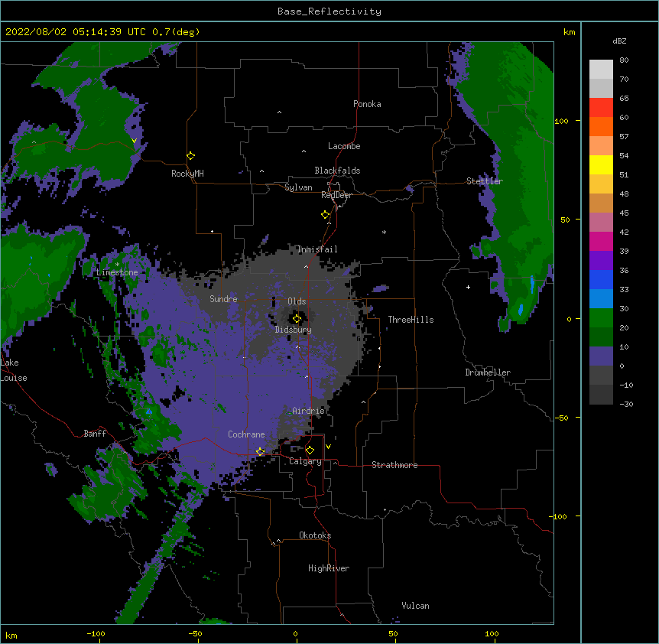
Task: Select the yellow diamond marker above Calgary label
Action: pyautogui.click(x=310, y=450)
